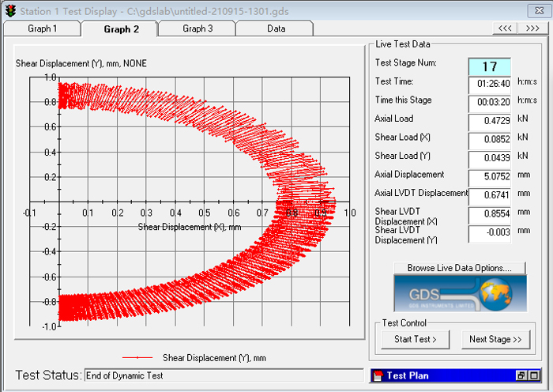Click the Axial Displacement value 5.0752
This screenshot has height=392, width=553.
490,177
